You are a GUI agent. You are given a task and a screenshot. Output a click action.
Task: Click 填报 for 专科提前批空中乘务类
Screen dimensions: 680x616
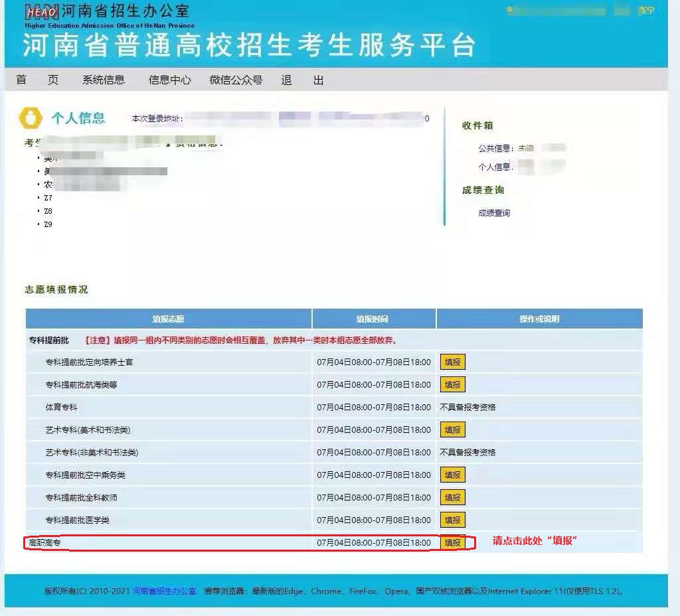tap(452, 475)
